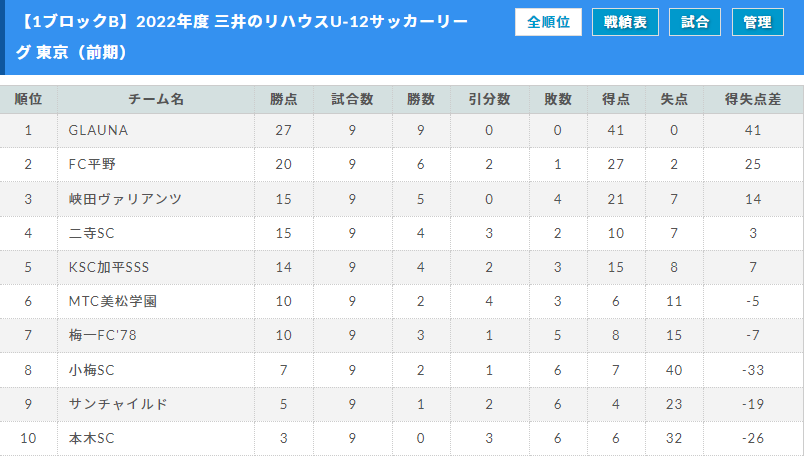Click the 得点 column header

click(x=616, y=100)
